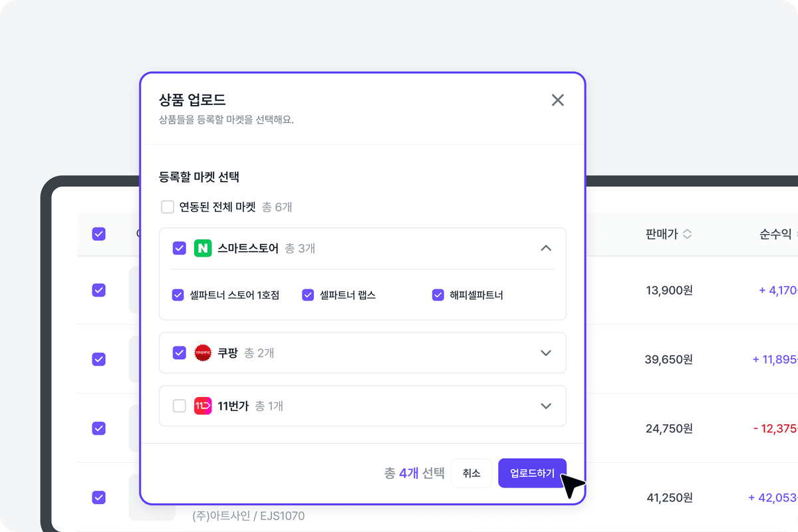Sort by the 판매가 column arrows
The width and height of the screenshot is (798, 532).
click(x=688, y=234)
